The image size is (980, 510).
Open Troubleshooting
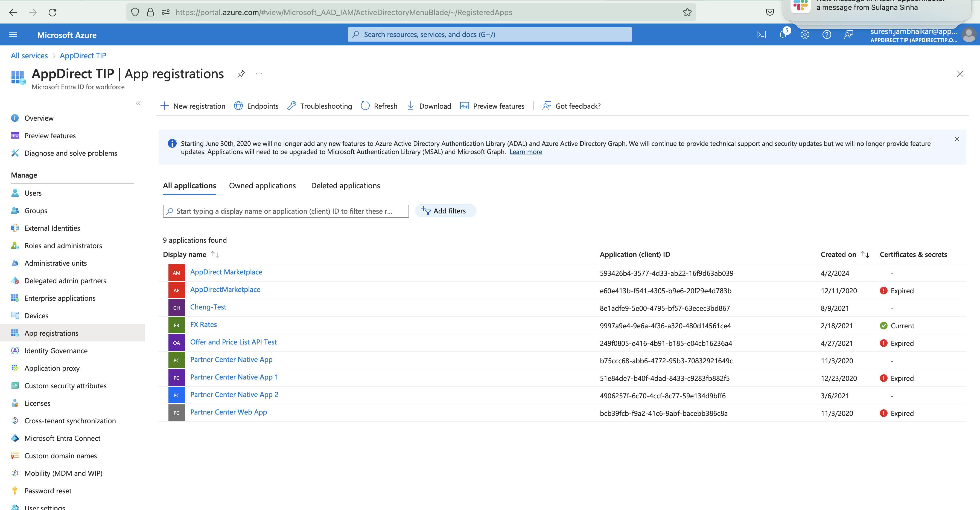(x=320, y=106)
